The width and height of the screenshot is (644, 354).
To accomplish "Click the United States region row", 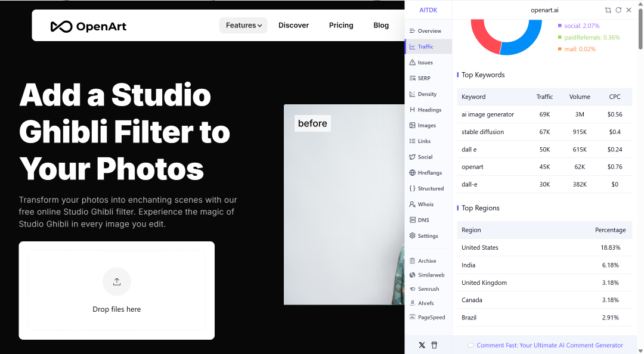I will click(544, 247).
